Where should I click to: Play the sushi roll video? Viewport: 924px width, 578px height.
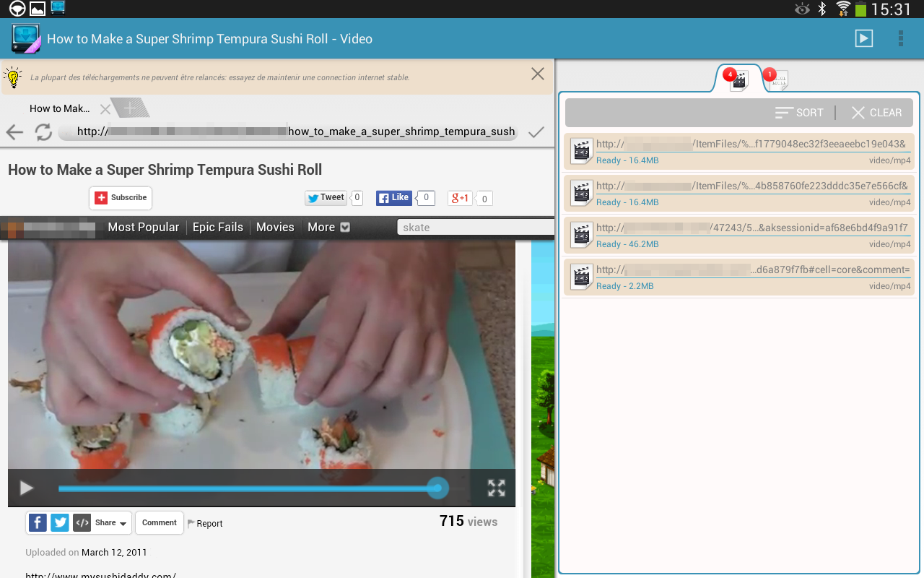[27, 488]
